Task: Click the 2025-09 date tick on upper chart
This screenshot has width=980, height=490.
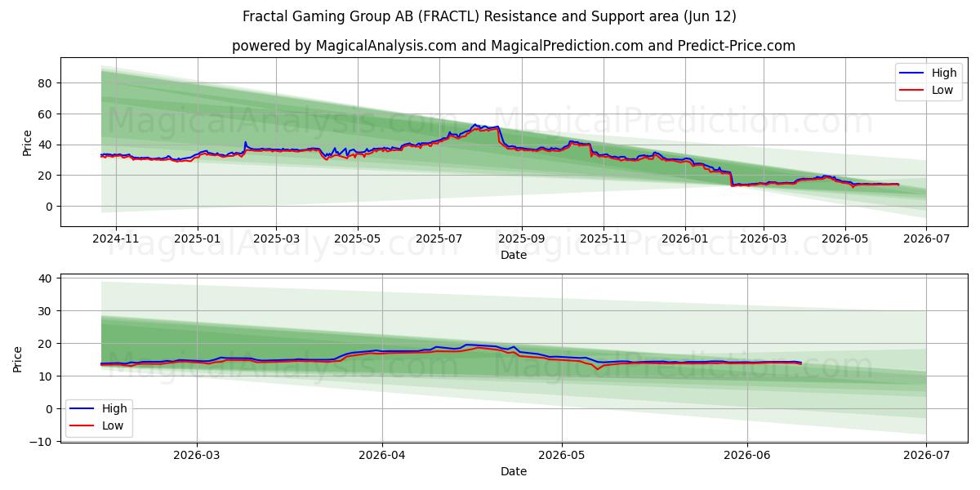Action: tap(522, 239)
